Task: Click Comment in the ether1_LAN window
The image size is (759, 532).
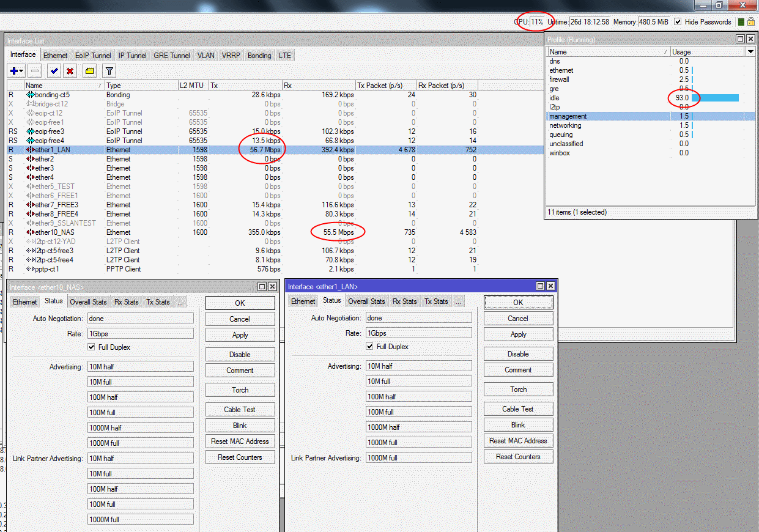Action: coord(519,370)
